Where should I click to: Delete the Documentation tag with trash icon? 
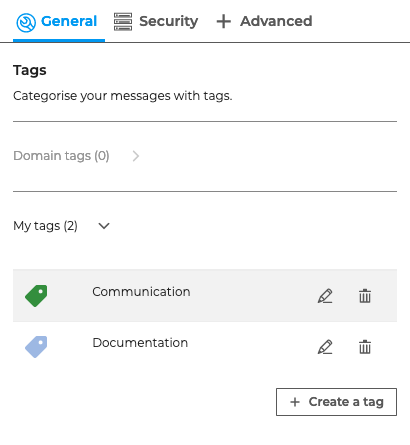pyautogui.click(x=365, y=347)
